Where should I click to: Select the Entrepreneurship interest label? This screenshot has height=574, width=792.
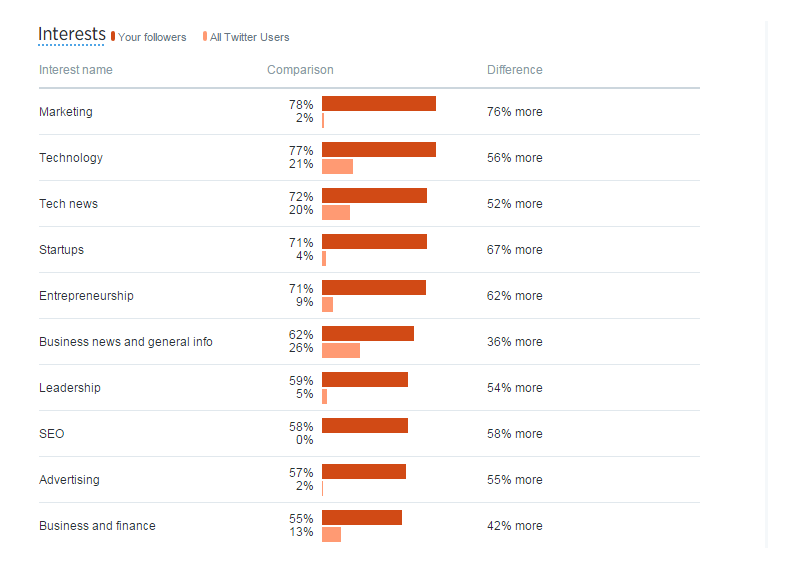(x=86, y=296)
